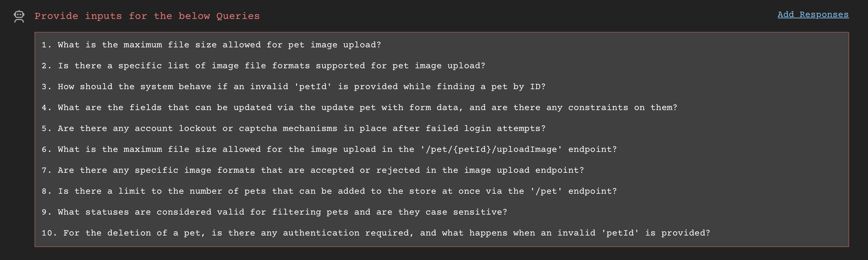Select query 2 about supported image file formats
The image size is (868, 260).
click(264, 65)
